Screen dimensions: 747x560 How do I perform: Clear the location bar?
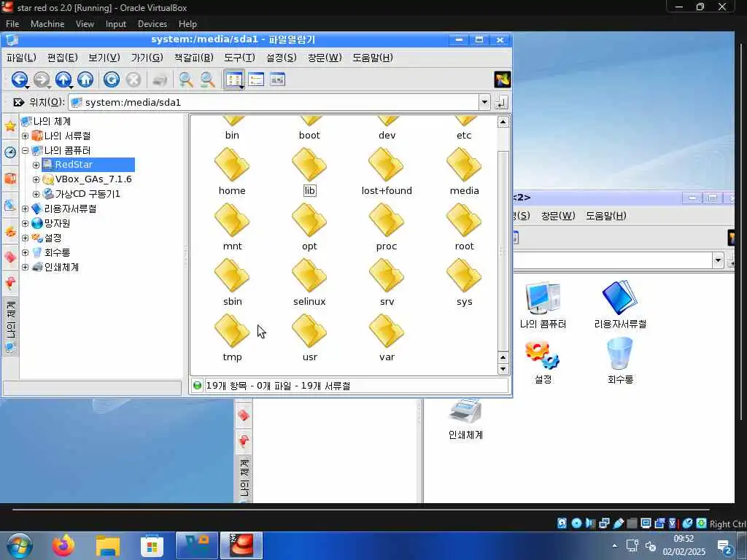tap(18, 102)
